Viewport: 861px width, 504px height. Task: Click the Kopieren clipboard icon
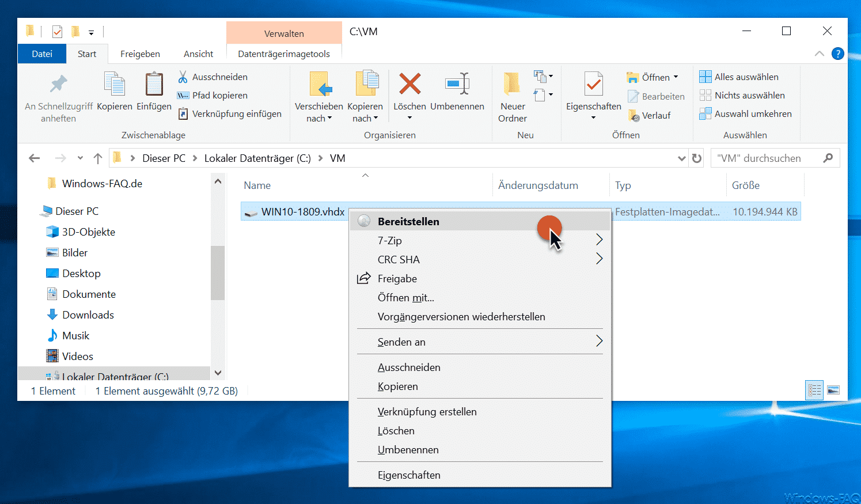(x=115, y=84)
